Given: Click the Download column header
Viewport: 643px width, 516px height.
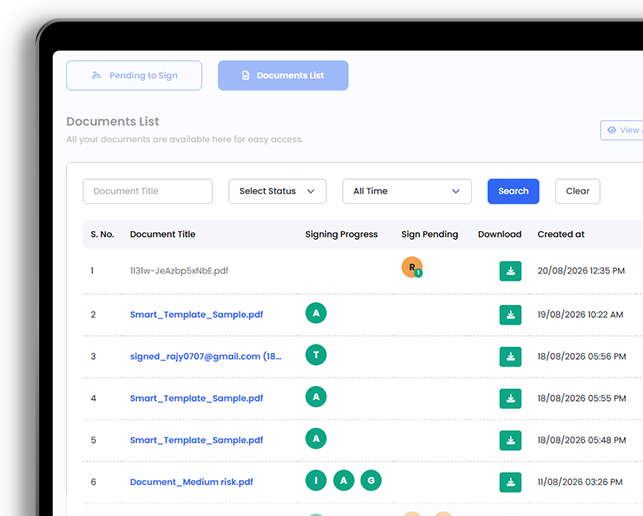Looking at the screenshot, I should pyautogui.click(x=499, y=234).
